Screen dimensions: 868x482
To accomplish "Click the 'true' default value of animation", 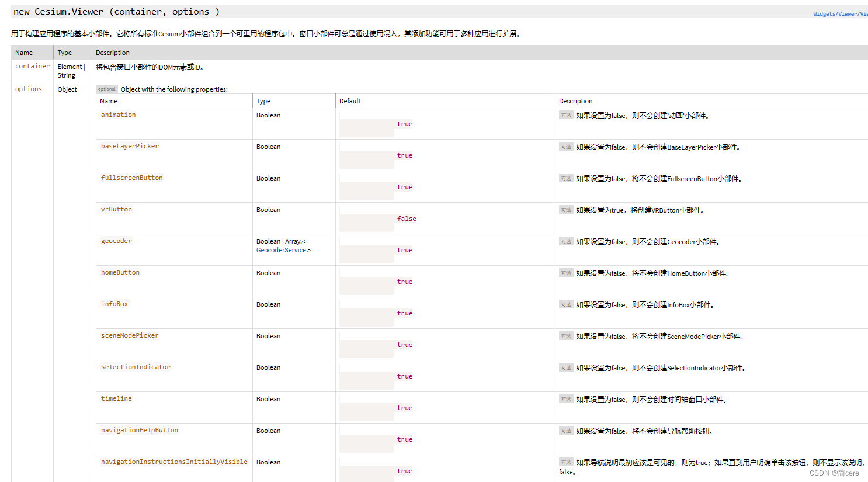I will (405, 124).
